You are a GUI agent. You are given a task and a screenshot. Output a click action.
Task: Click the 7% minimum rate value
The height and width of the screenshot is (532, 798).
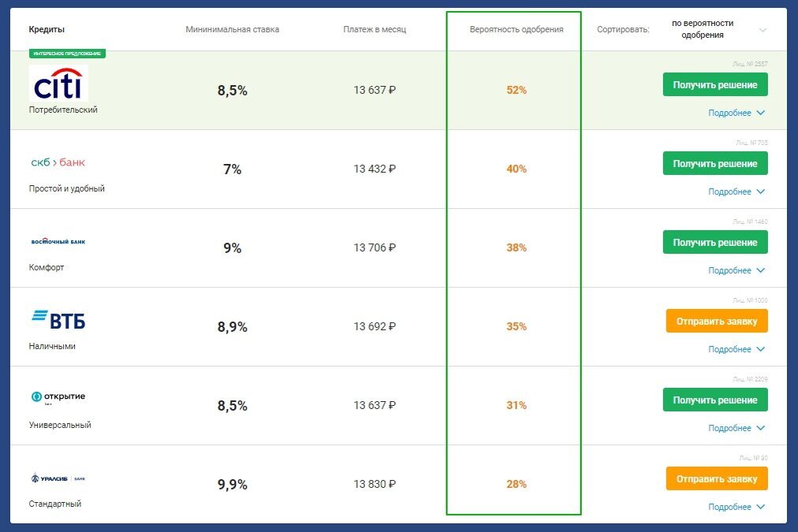click(232, 169)
